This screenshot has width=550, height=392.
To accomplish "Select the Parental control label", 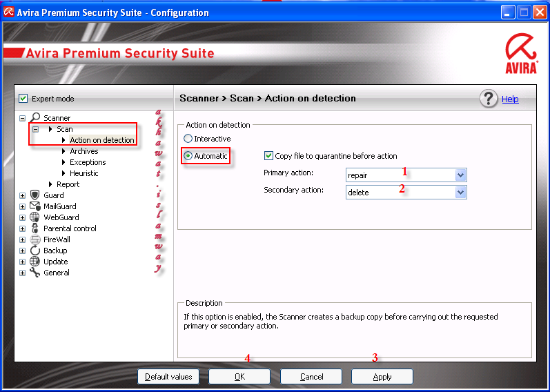I will click(70, 228).
